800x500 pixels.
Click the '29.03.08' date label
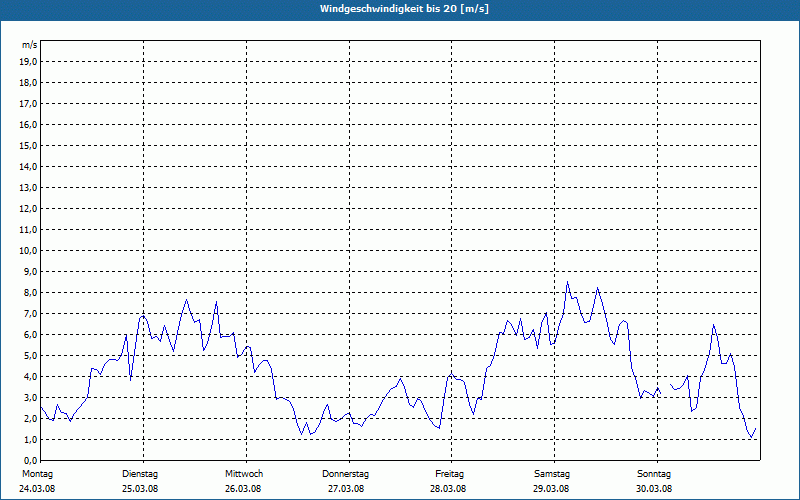click(551, 489)
